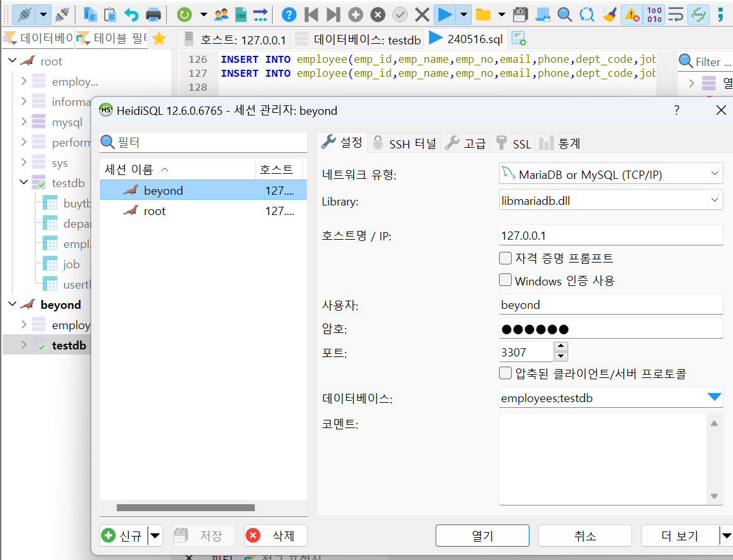733x560 pixels.
Task: Expand the mysql database node
Action: coord(24,122)
